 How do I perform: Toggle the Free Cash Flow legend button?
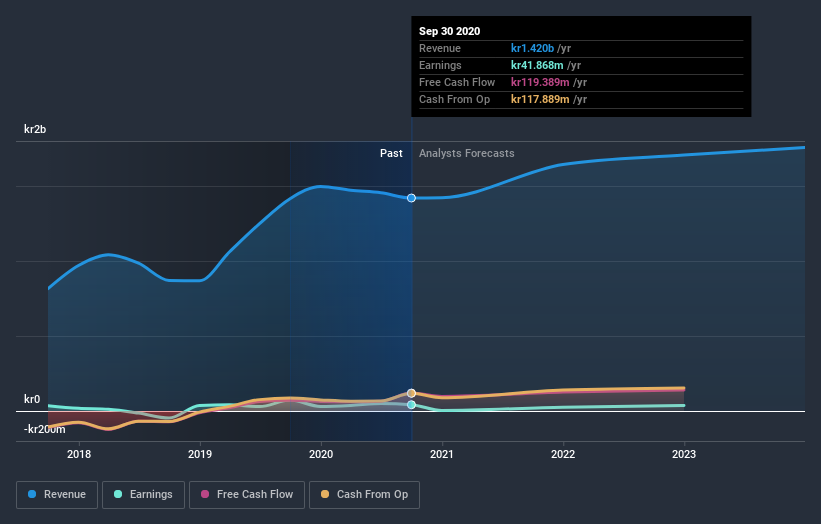click(247, 495)
